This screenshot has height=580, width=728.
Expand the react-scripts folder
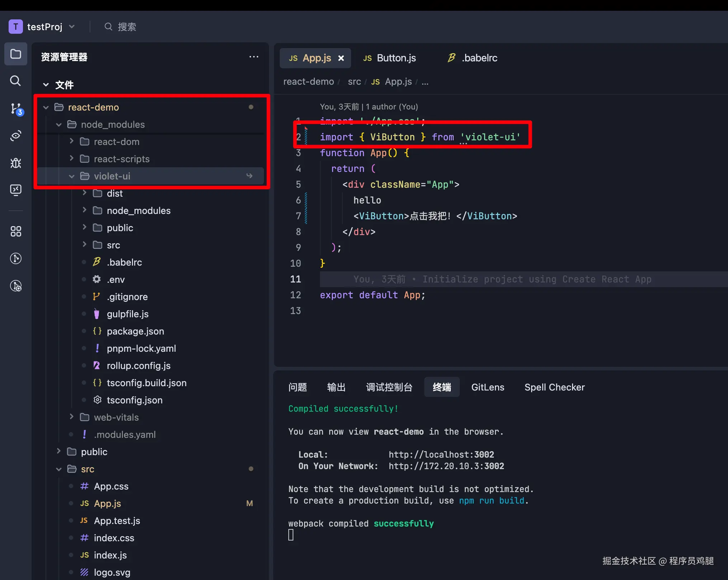coord(71,159)
